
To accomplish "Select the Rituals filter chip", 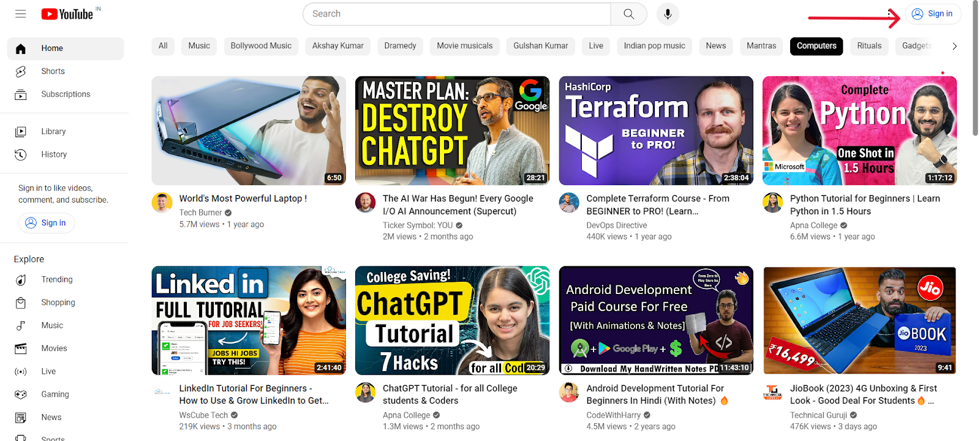I will point(869,46).
